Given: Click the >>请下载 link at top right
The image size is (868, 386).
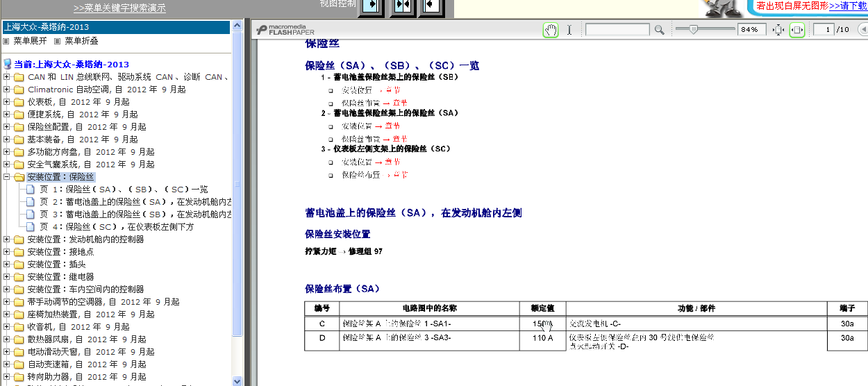Looking at the screenshot, I should [x=848, y=6].
